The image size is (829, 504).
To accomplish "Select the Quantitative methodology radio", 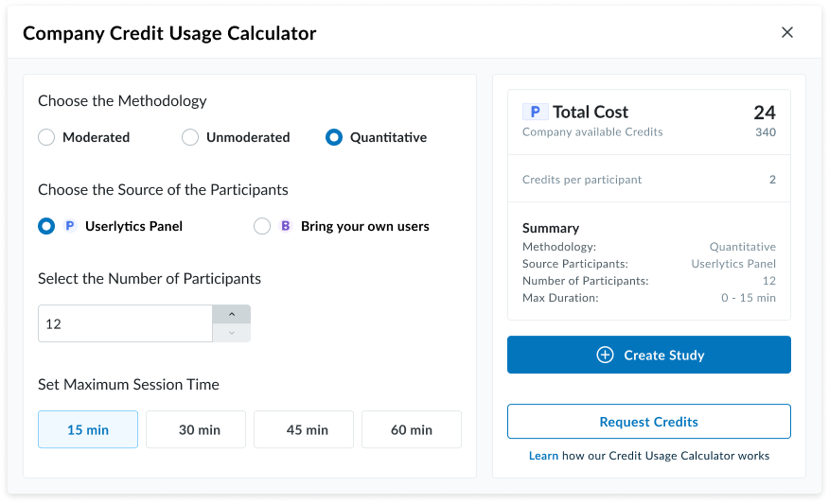I will (334, 138).
